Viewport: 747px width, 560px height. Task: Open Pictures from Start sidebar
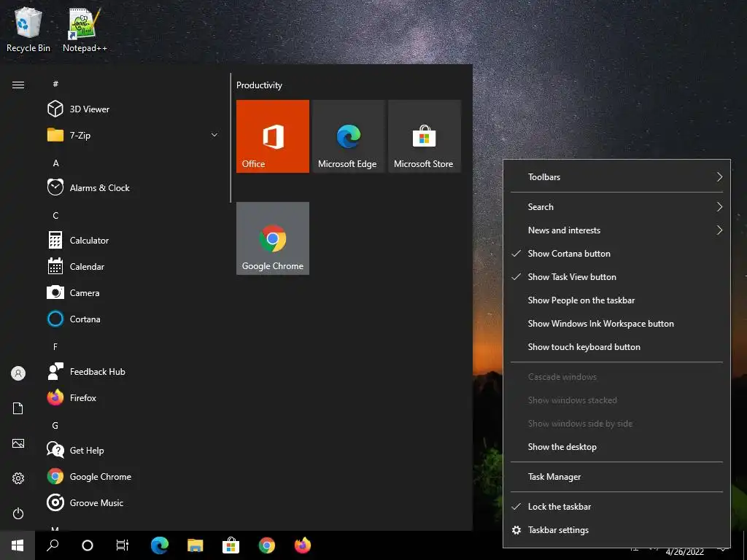pyautogui.click(x=18, y=443)
